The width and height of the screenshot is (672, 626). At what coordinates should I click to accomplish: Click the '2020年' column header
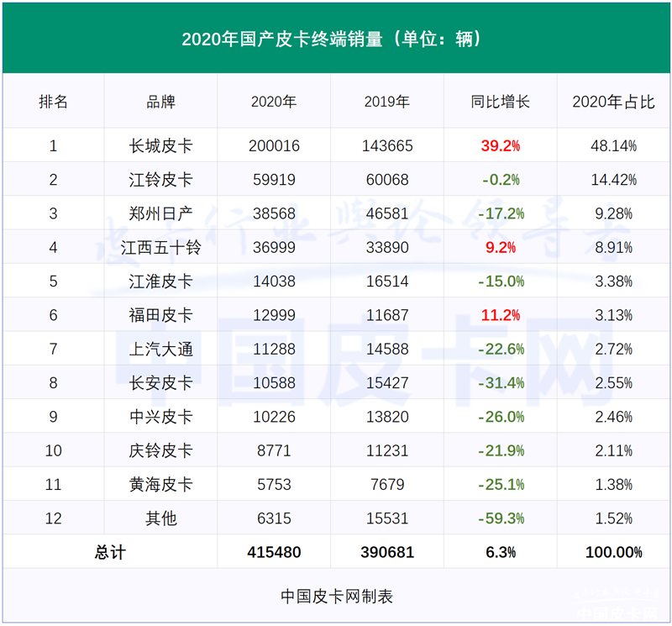click(274, 102)
